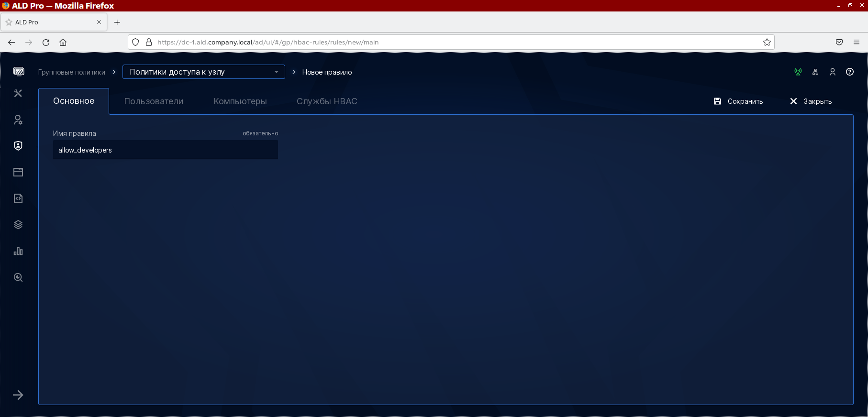Select the group policies shield sidebar icon

tap(18, 146)
